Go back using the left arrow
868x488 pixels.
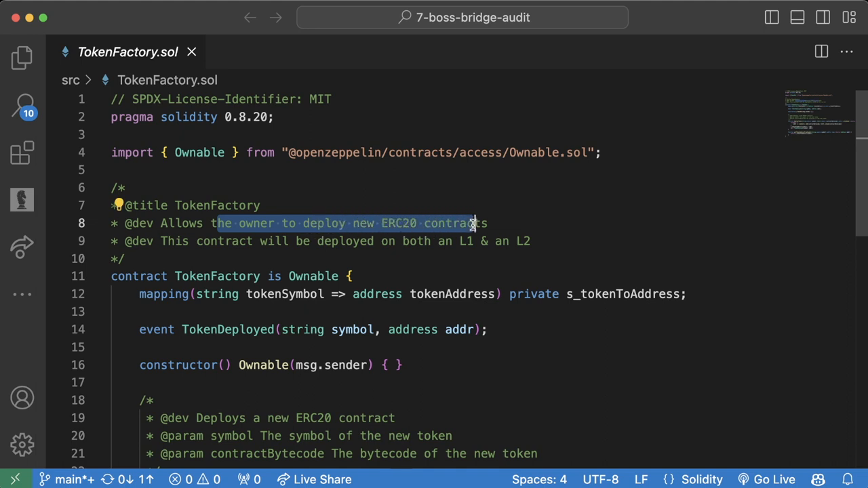pos(250,18)
